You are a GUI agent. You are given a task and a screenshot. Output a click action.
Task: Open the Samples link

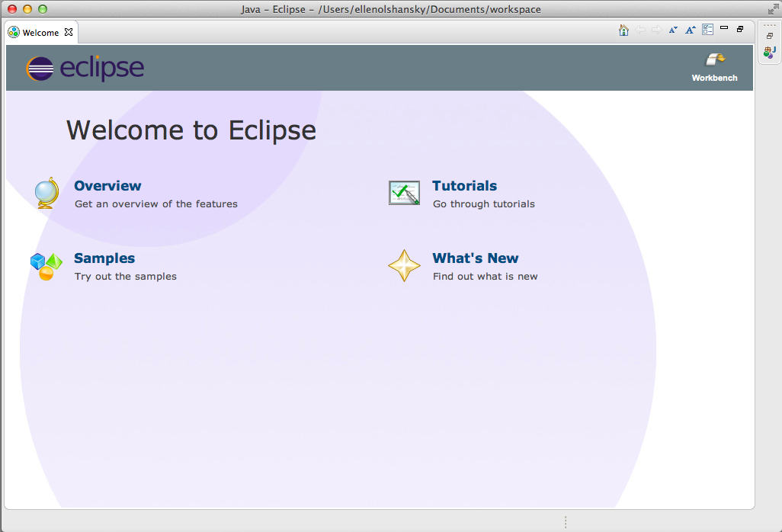[x=104, y=258]
